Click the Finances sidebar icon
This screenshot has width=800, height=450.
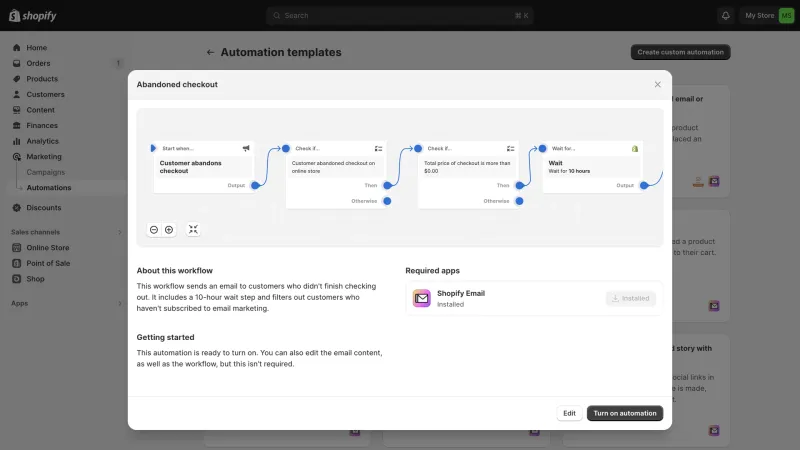coord(16,126)
